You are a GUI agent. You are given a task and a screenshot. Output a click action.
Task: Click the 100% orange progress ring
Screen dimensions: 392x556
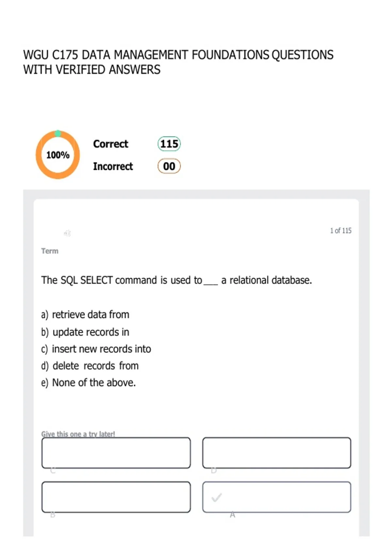click(x=58, y=155)
